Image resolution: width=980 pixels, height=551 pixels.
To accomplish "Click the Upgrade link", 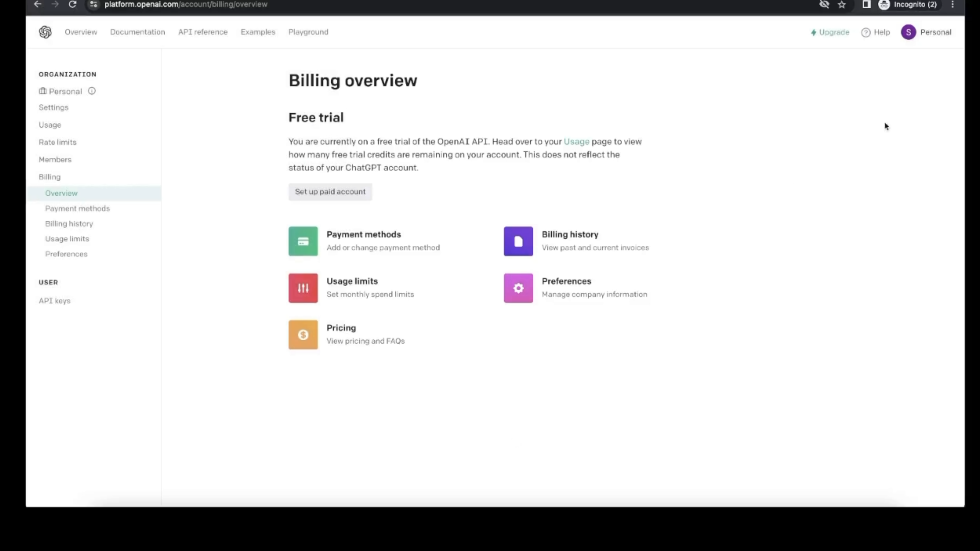I will point(830,32).
